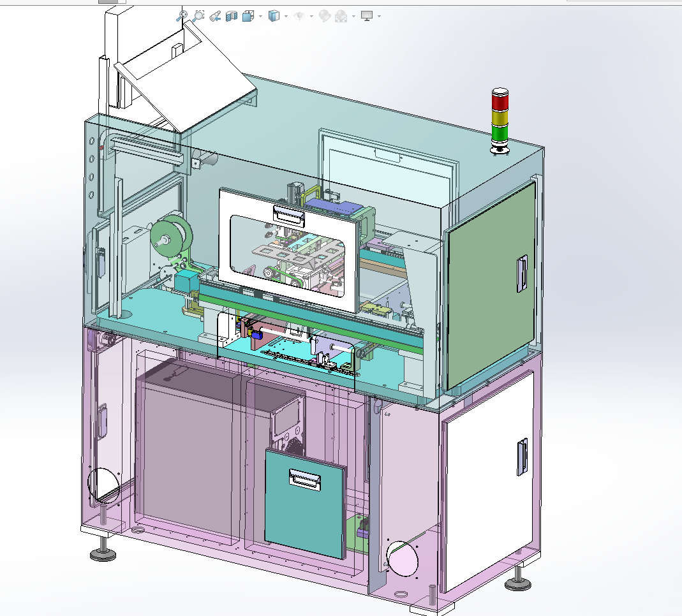Return to Previous View
682x616 pixels.
(215, 16)
